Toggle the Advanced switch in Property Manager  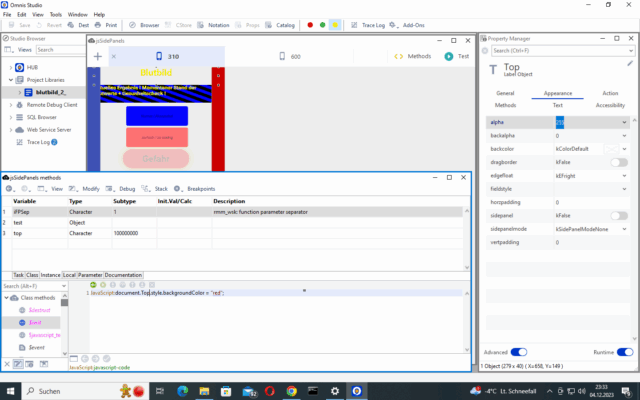click(518, 352)
